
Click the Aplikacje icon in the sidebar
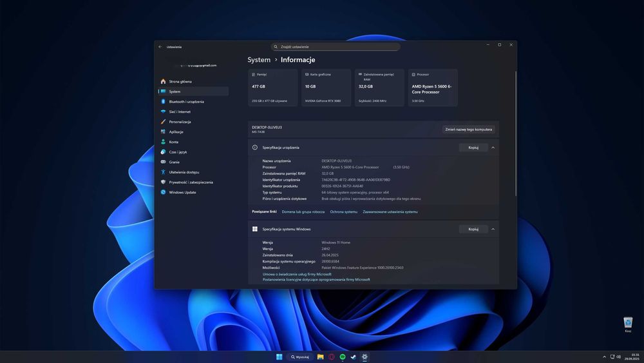pos(163,132)
